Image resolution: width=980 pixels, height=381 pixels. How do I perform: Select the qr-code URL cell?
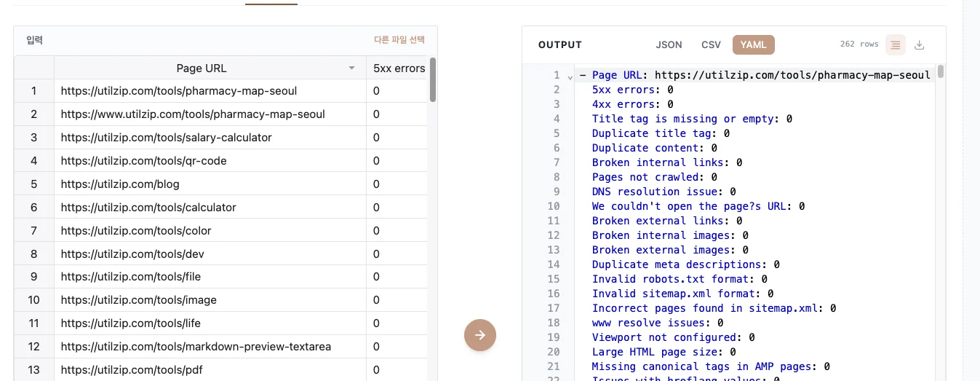coord(210,161)
